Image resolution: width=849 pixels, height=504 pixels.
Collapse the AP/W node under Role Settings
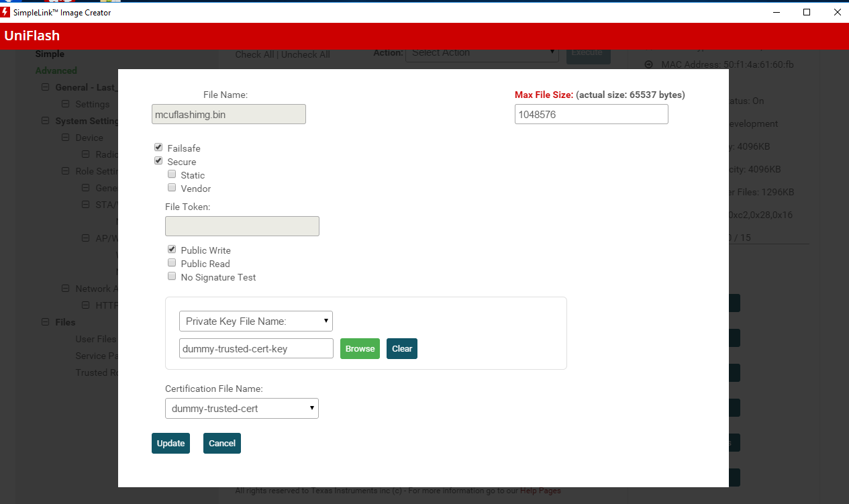coord(85,238)
